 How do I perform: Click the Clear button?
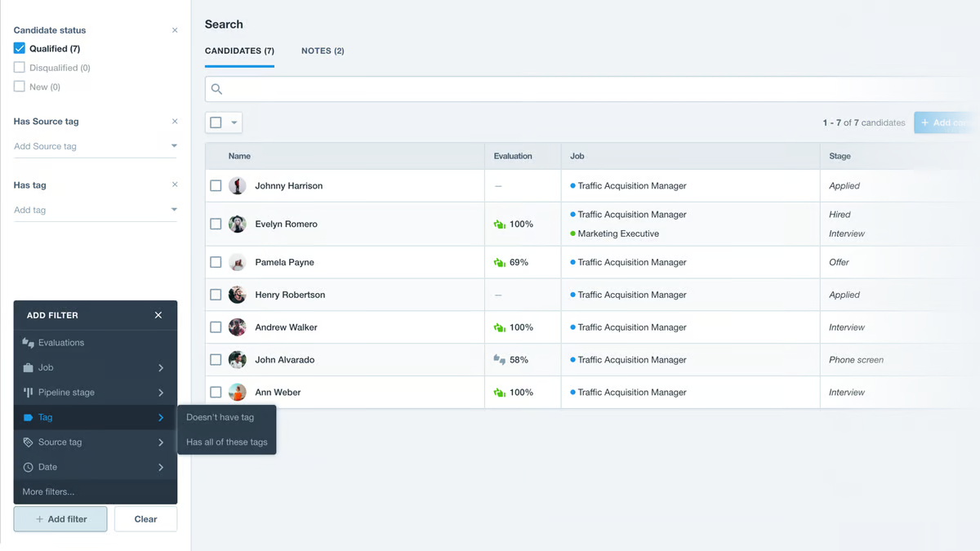pos(145,518)
